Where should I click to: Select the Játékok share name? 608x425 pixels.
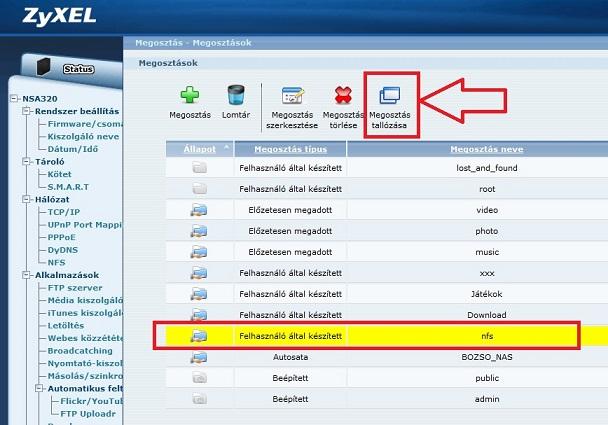click(487, 294)
